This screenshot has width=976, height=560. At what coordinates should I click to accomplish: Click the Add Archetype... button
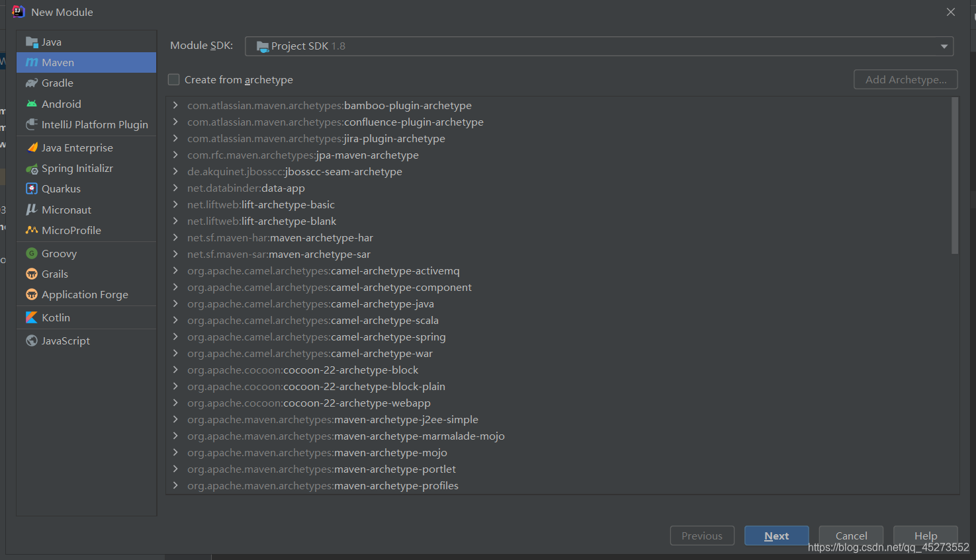(905, 79)
